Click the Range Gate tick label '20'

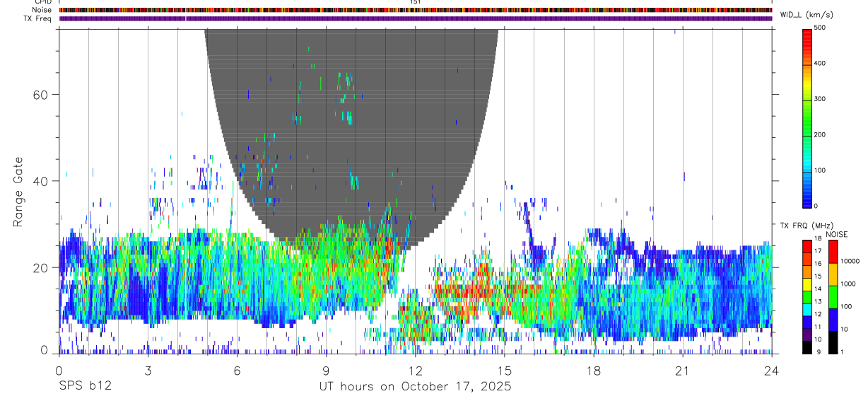point(41,267)
